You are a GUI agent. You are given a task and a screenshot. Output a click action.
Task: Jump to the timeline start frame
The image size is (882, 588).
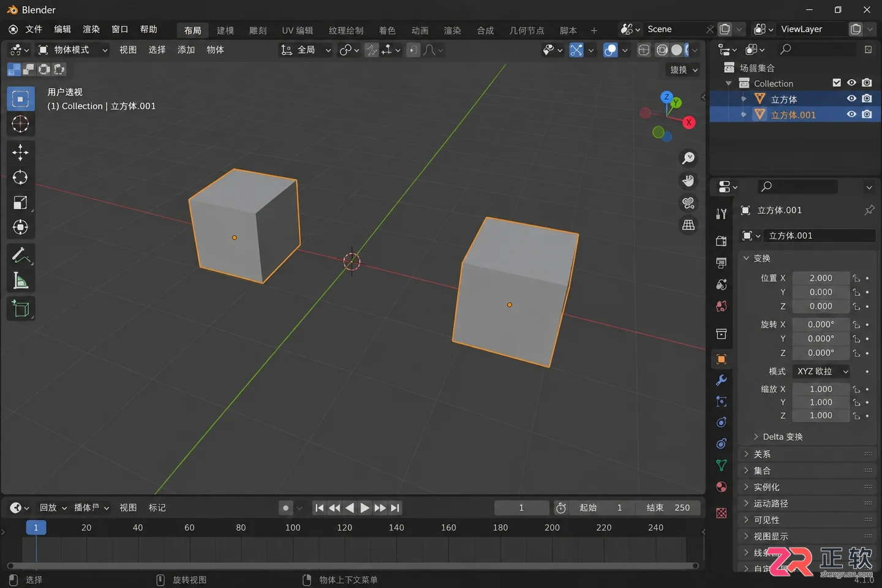[319, 508]
